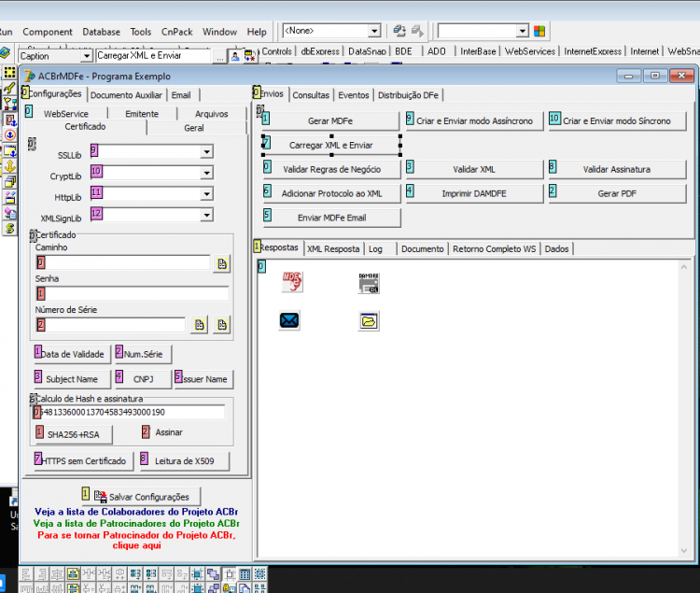Click the SHA256+RSA button

tap(73, 434)
